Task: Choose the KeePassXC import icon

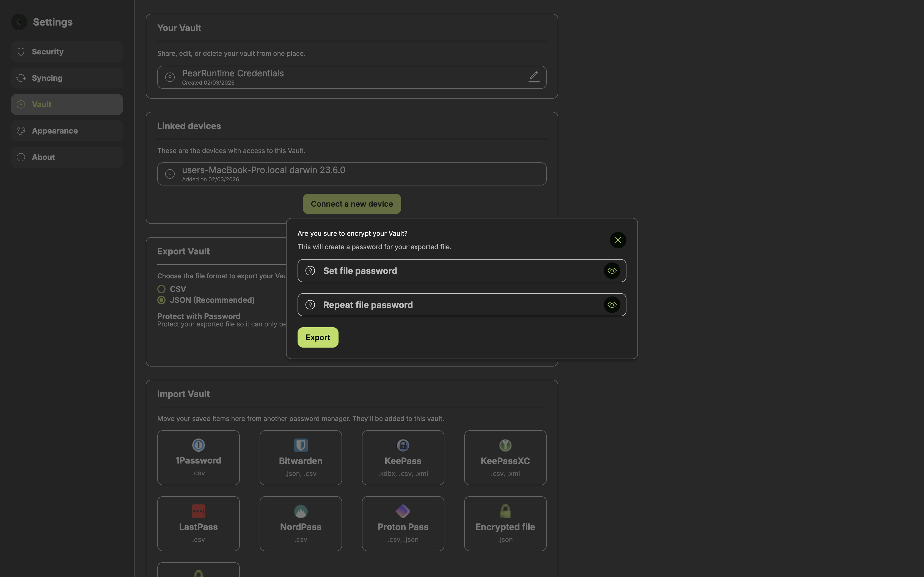Action: (x=505, y=445)
